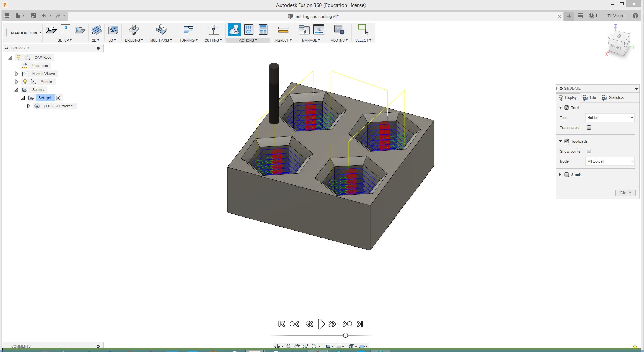This screenshot has height=352, width=644.
Task: Expand the Models tree node
Action: point(16,82)
